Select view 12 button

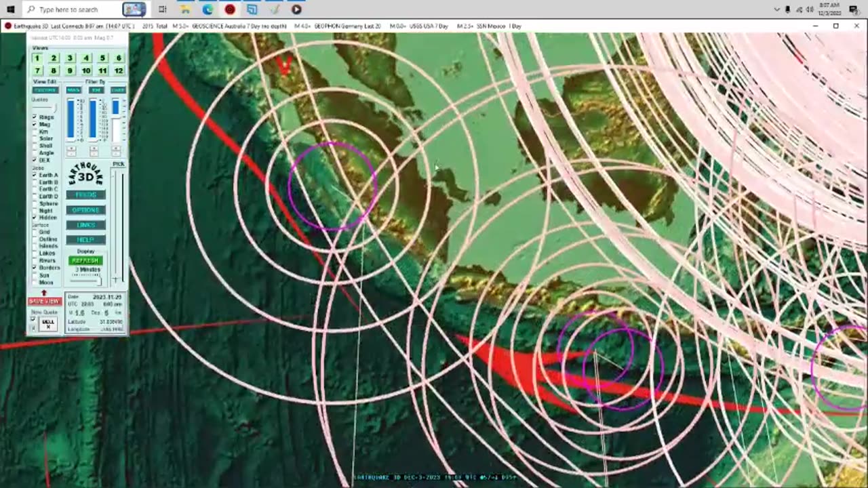tap(119, 70)
